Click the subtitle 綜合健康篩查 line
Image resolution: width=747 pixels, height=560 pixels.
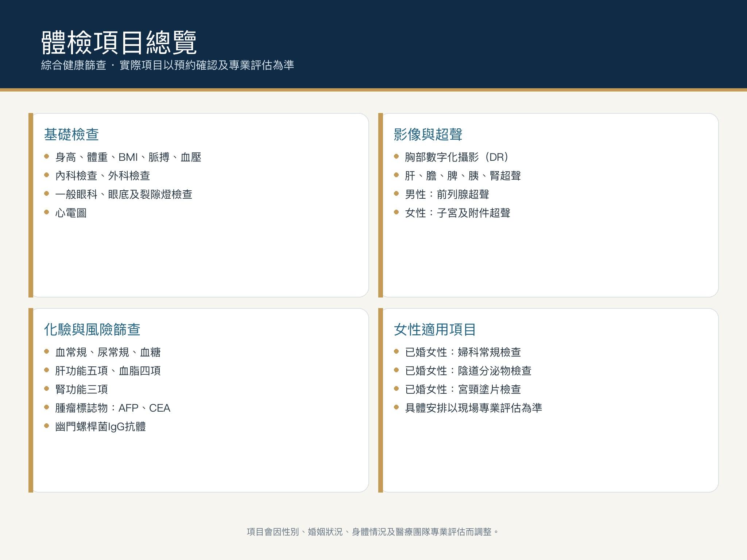point(167,65)
